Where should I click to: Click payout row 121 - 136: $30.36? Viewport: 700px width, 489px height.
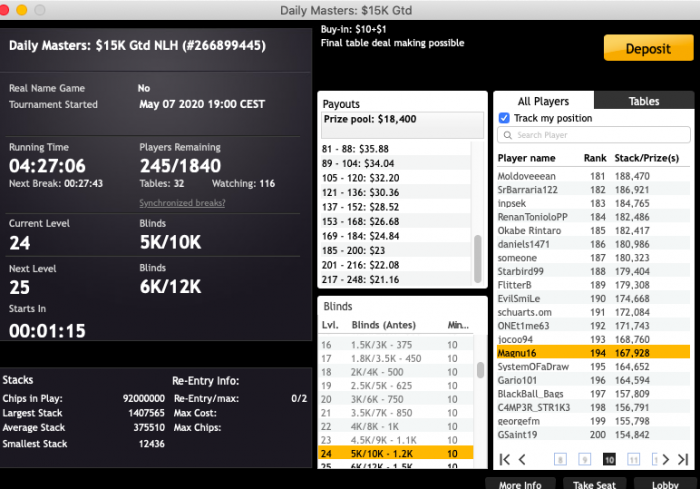pyautogui.click(x=396, y=192)
